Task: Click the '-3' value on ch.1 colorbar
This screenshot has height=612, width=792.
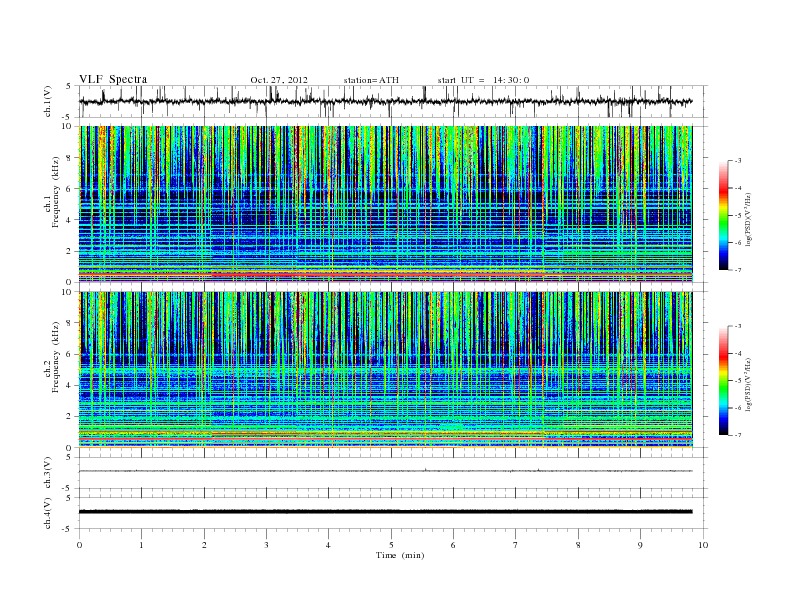Action: coord(737,161)
